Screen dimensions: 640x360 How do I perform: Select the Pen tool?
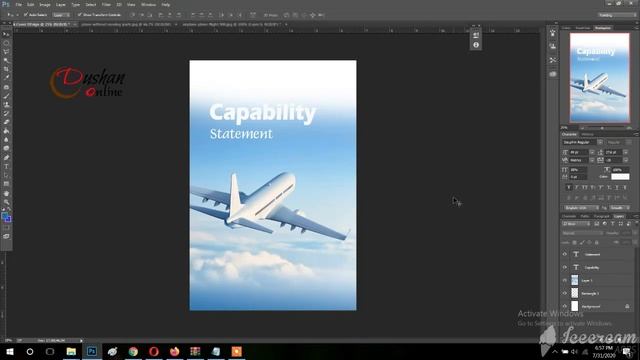coord(6,158)
